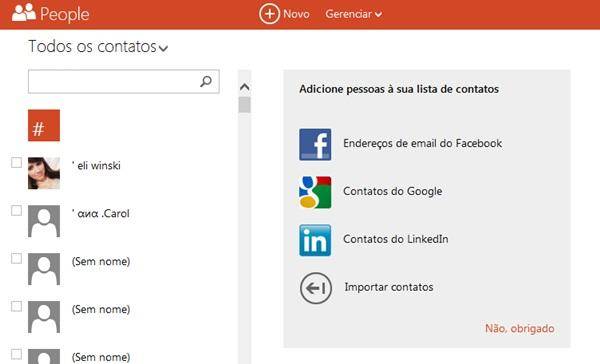Select the second (Sem nome) name text

tap(101, 309)
